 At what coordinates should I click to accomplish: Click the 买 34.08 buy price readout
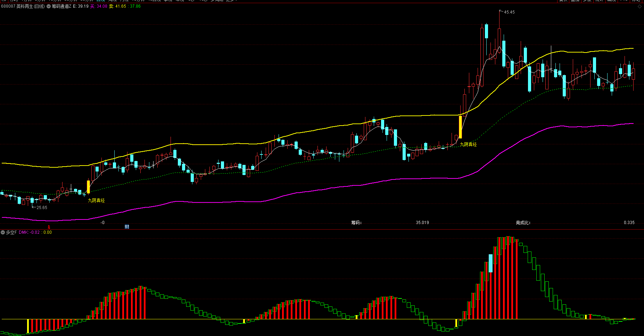(x=99, y=6)
